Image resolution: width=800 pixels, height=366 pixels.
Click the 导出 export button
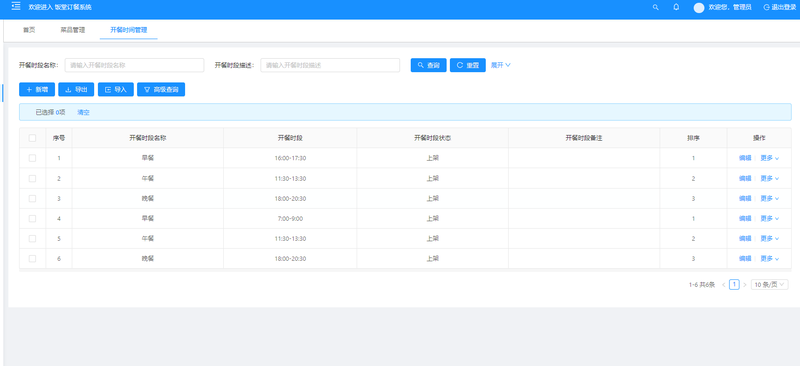(76, 89)
